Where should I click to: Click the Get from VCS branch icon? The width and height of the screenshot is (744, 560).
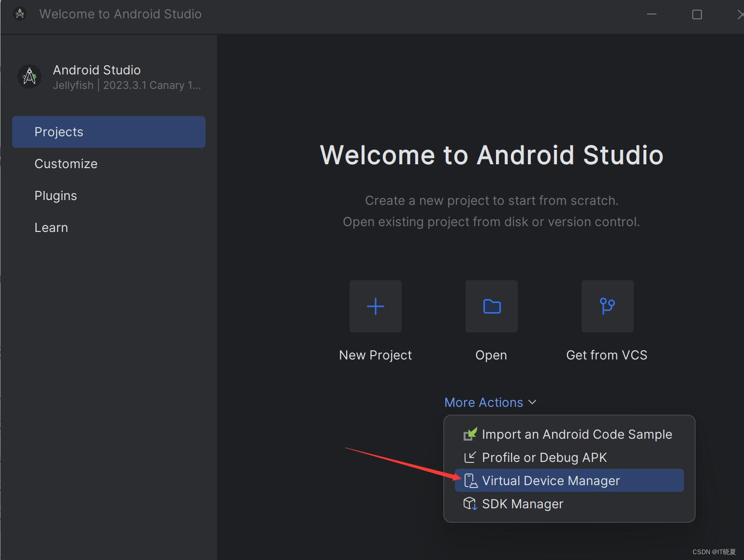608,306
